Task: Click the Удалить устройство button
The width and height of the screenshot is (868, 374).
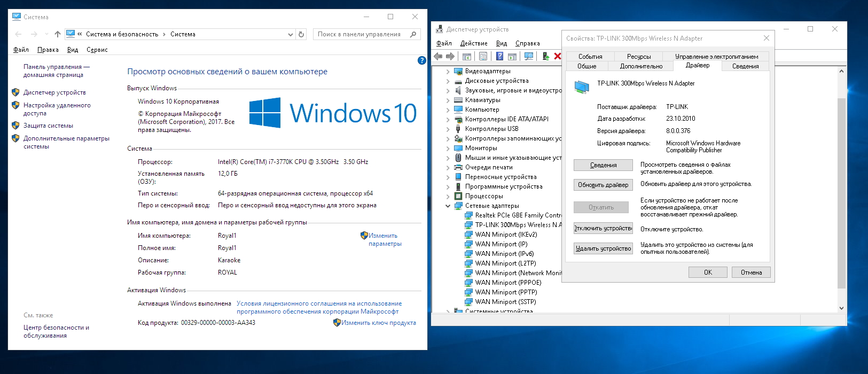Action: tap(603, 248)
